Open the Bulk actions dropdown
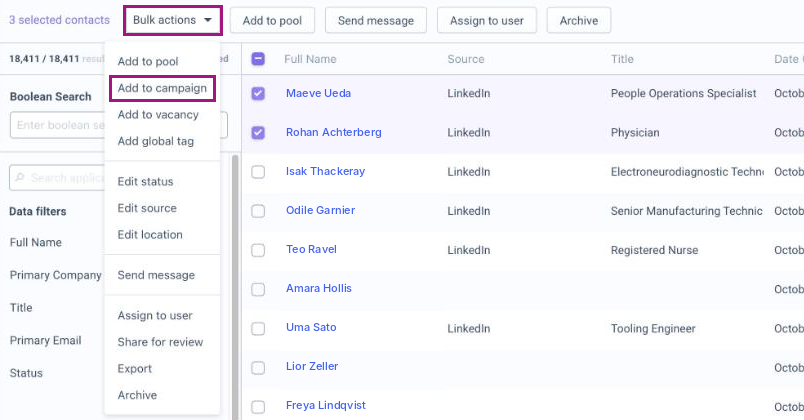This screenshot has width=804, height=420. (x=172, y=21)
